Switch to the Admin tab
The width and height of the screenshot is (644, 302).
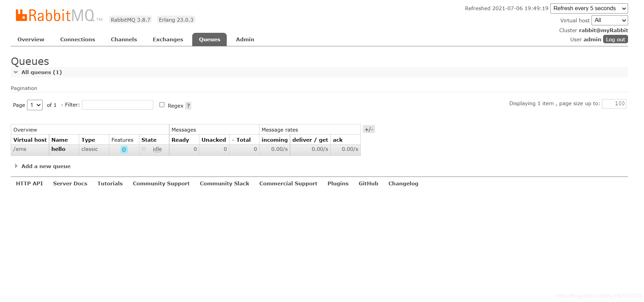(x=245, y=40)
